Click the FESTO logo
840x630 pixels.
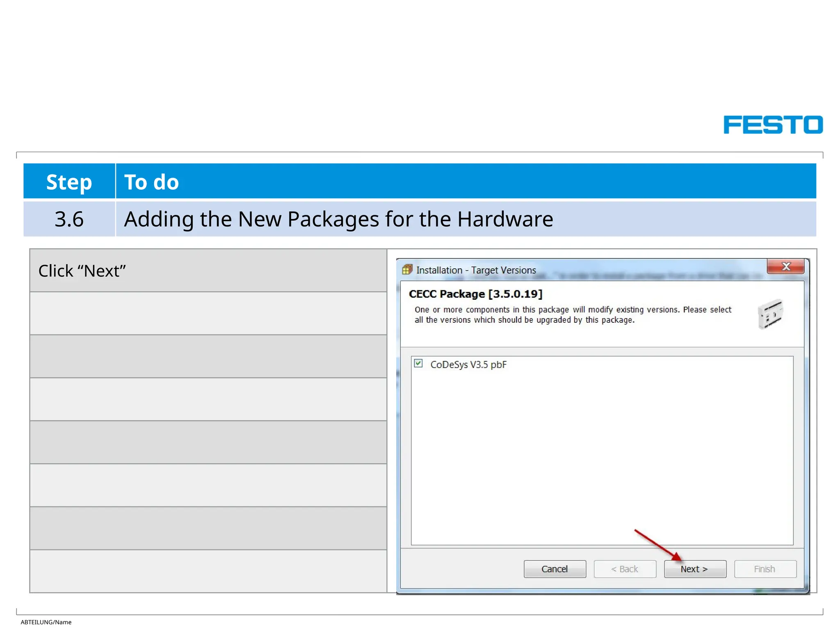[773, 125]
